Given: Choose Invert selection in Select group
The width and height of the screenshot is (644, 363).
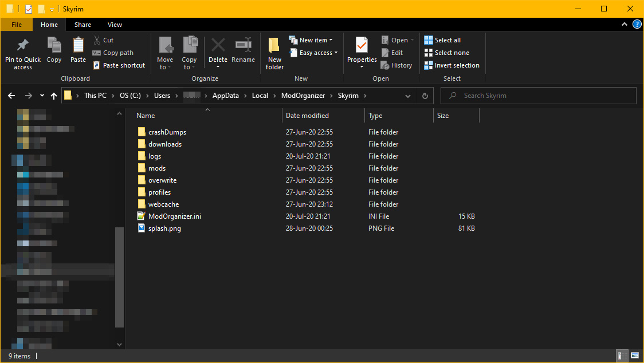Looking at the screenshot, I should pyautogui.click(x=451, y=65).
